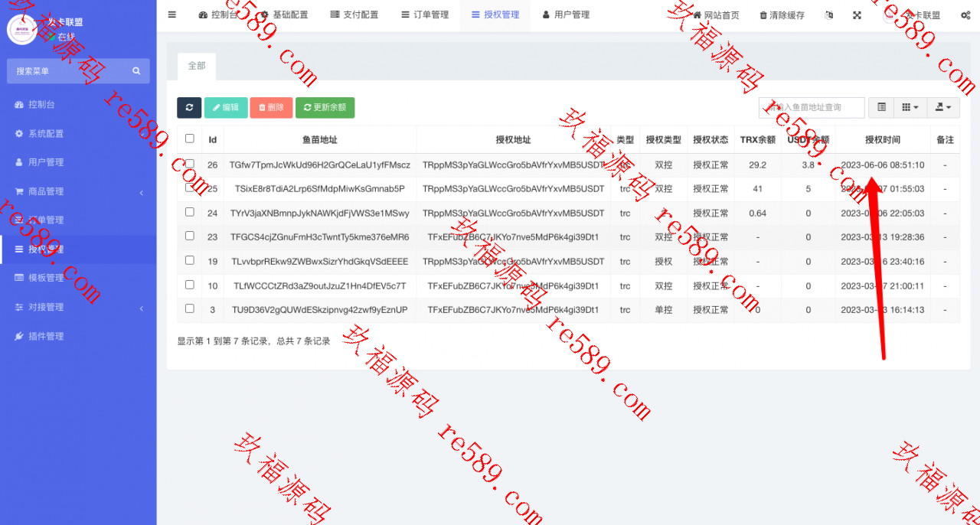Screen dimensions: 980x525
Task: Click the red 删除 button
Action: pyautogui.click(x=271, y=107)
